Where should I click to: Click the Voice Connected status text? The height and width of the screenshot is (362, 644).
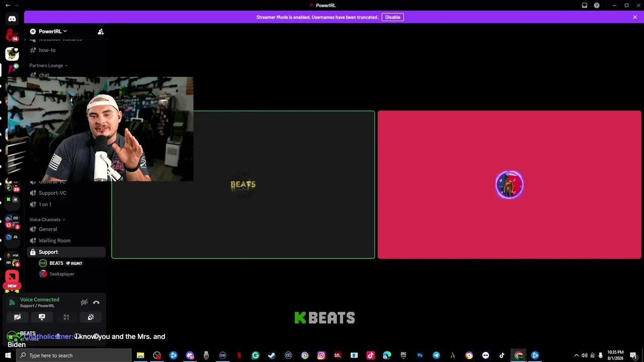(39, 300)
